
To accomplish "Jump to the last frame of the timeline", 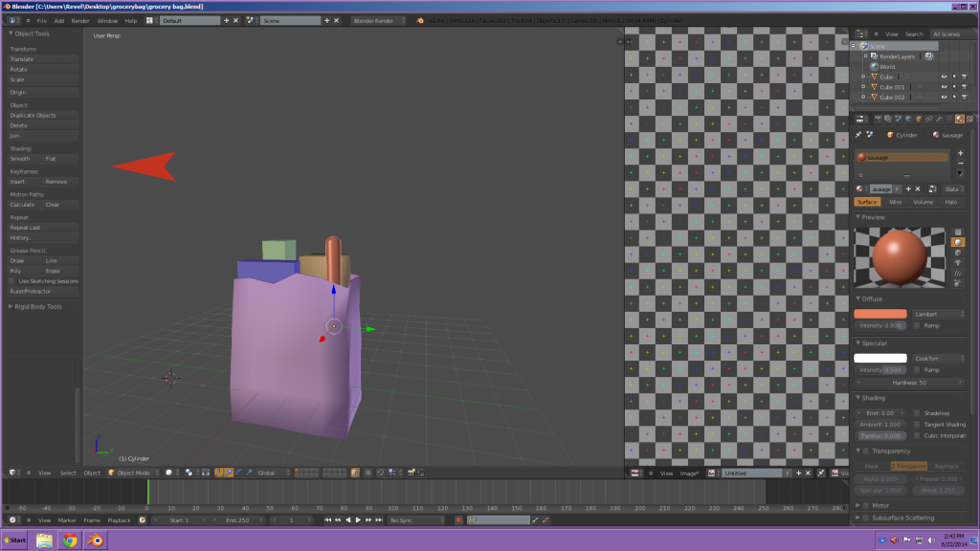I will point(381,519).
